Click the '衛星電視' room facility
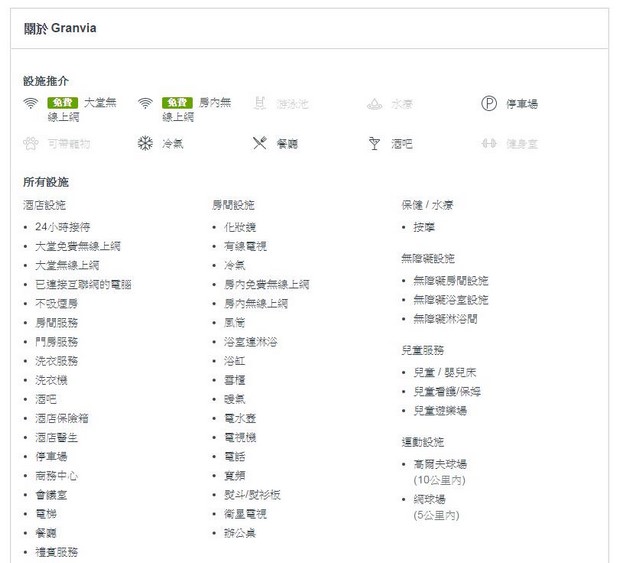 pos(246,514)
